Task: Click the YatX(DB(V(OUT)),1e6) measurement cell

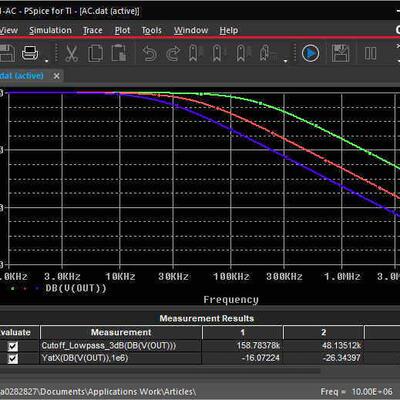Action: point(121,358)
